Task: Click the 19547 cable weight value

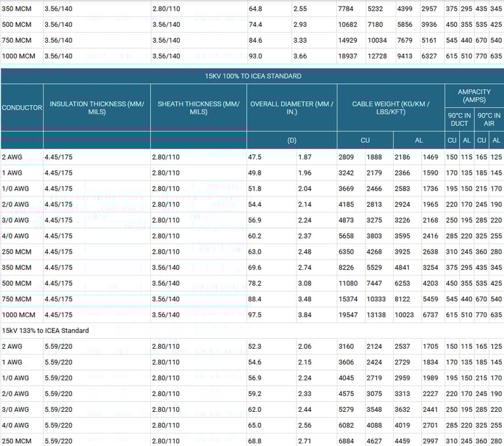Action: [x=348, y=315]
